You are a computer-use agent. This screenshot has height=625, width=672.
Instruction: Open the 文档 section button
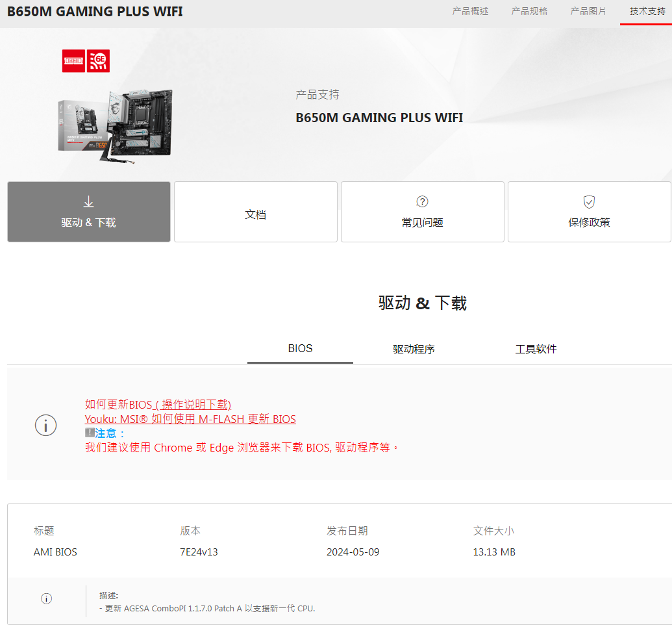point(256,212)
